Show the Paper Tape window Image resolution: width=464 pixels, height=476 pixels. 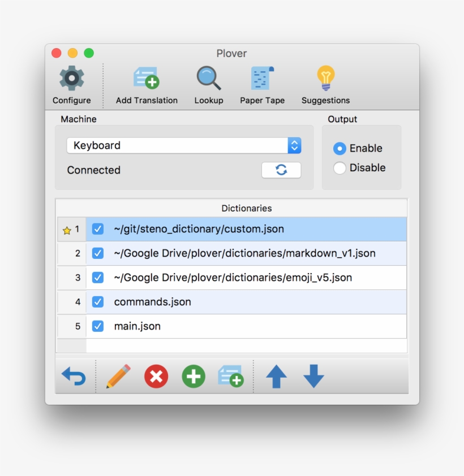tap(262, 79)
